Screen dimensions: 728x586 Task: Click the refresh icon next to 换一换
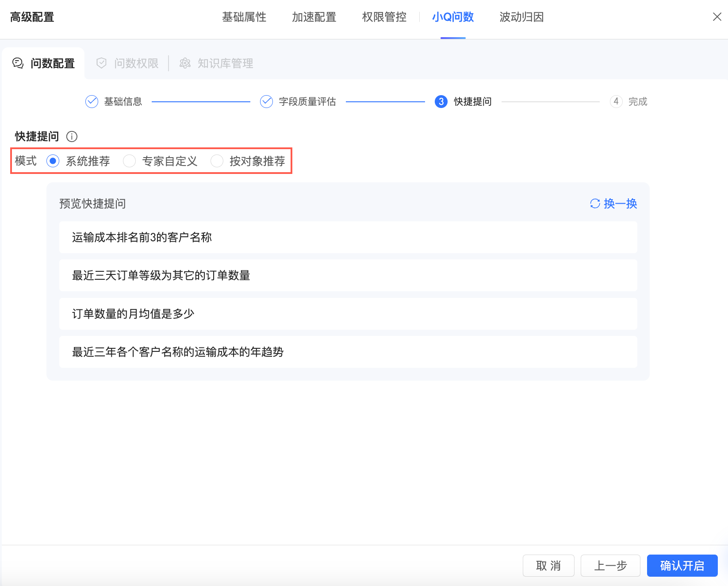(x=595, y=204)
